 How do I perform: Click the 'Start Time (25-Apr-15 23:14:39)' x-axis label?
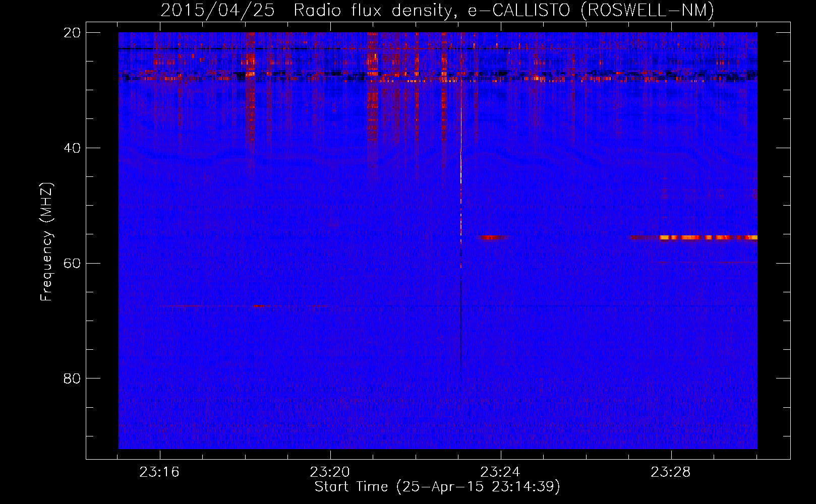(437, 487)
